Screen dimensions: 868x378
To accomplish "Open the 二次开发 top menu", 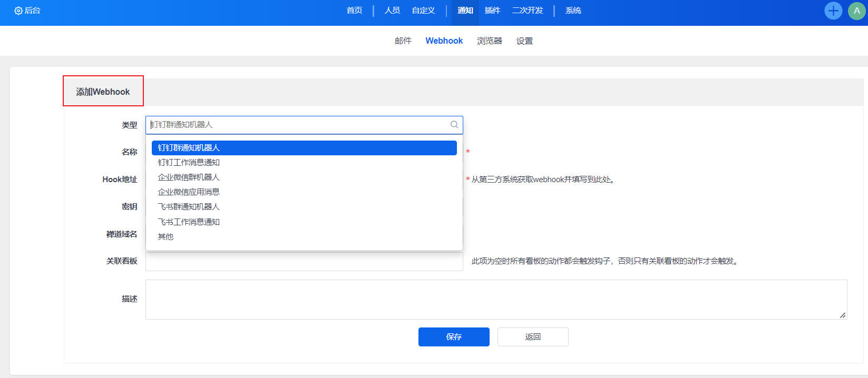I will pyautogui.click(x=527, y=11).
